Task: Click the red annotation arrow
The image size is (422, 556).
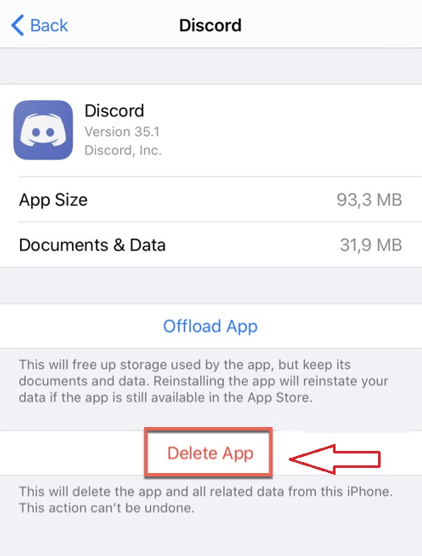Action: (x=335, y=459)
